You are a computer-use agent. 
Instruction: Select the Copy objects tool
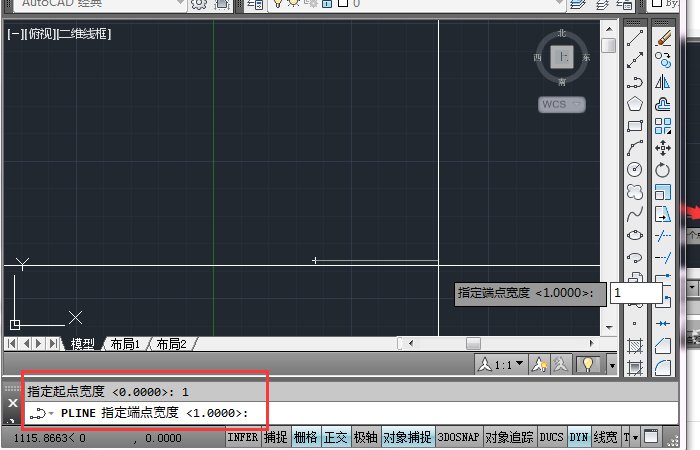coord(663,60)
